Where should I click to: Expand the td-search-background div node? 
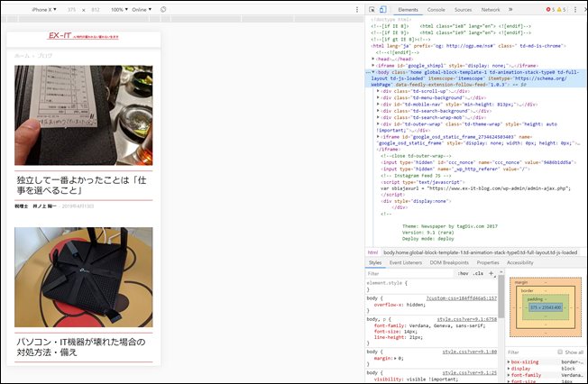pyautogui.click(x=378, y=111)
